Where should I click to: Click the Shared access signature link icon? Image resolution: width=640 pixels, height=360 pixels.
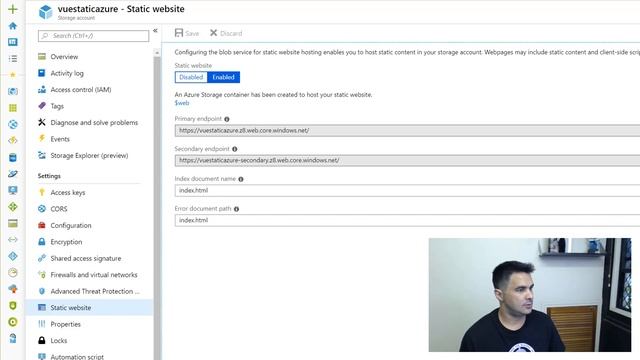click(42, 258)
